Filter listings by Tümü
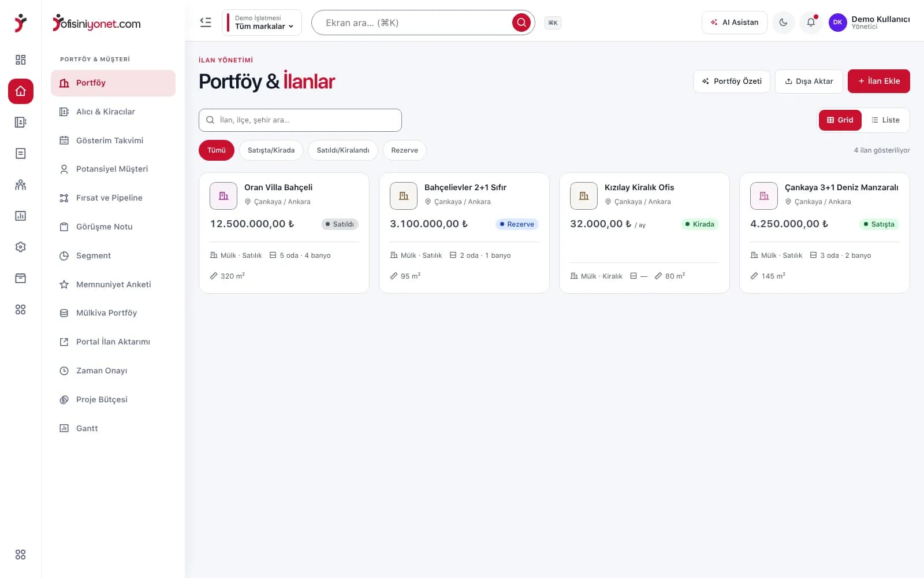Viewport: 924px width, 578px height. coord(217,150)
